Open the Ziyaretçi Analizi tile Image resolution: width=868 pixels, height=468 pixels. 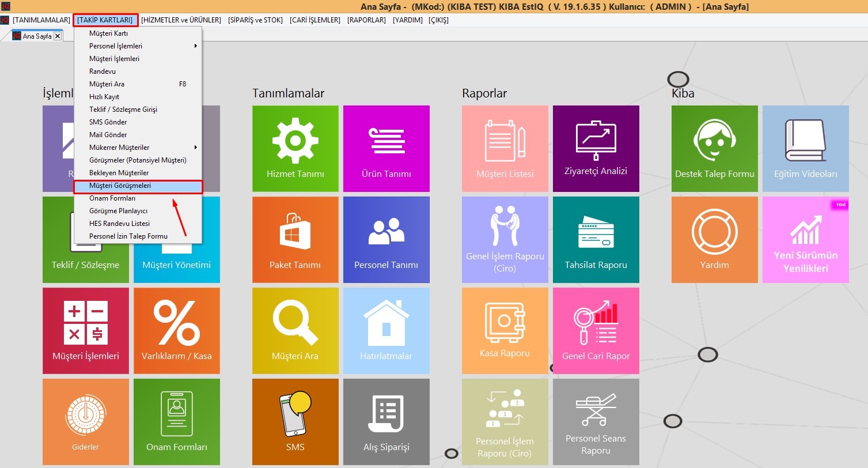coord(596,148)
